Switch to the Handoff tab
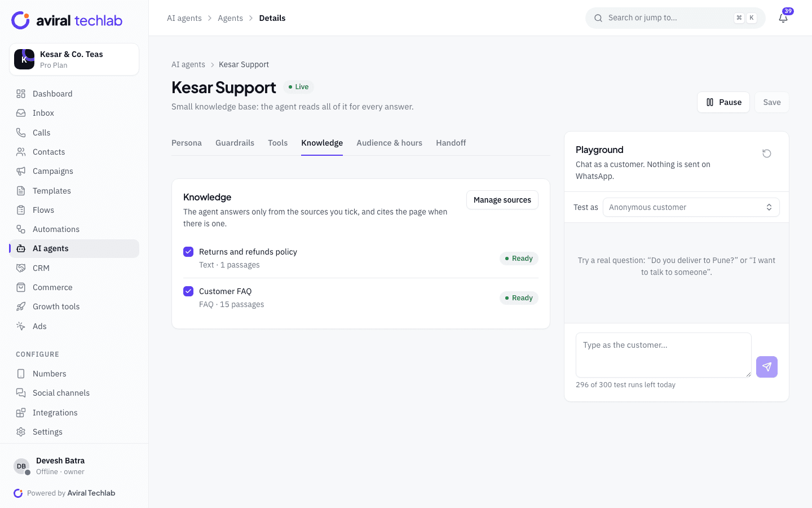This screenshot has height=508, width=812. pos(451,143)
